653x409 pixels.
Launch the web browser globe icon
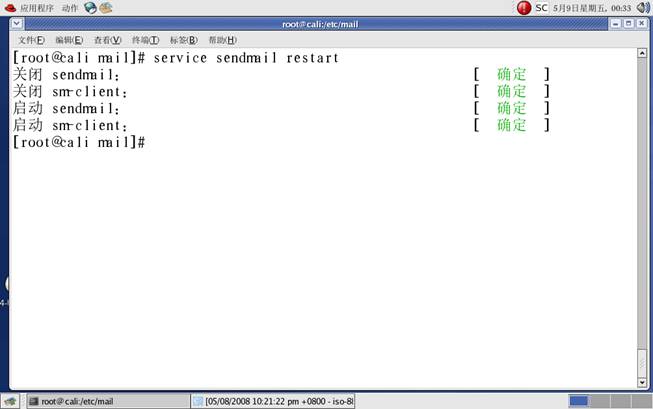[91, 7]
